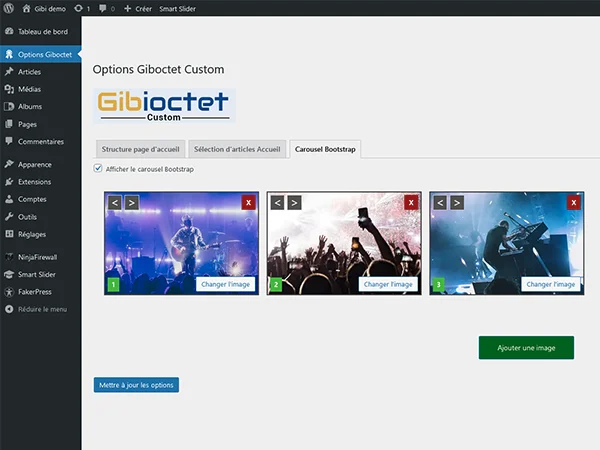Switch to Structure page d'accueil tab
Viewport: 600px width, 450px height.
(x=140, y=149)
